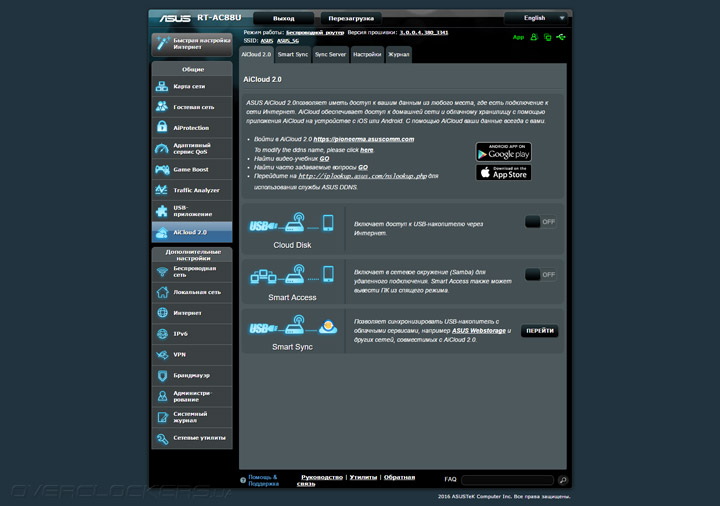
Task: Click the Traffic Analyzer chart icon
Action: [162, 190]
